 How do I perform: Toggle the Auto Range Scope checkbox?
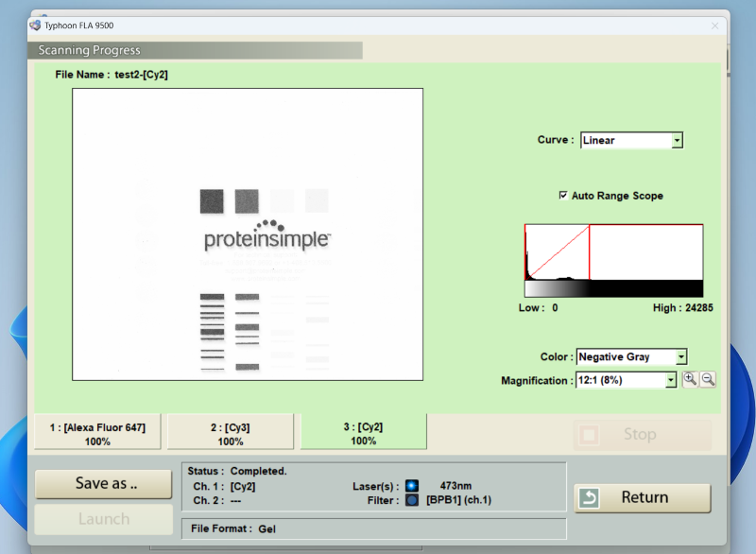[564, 196]
